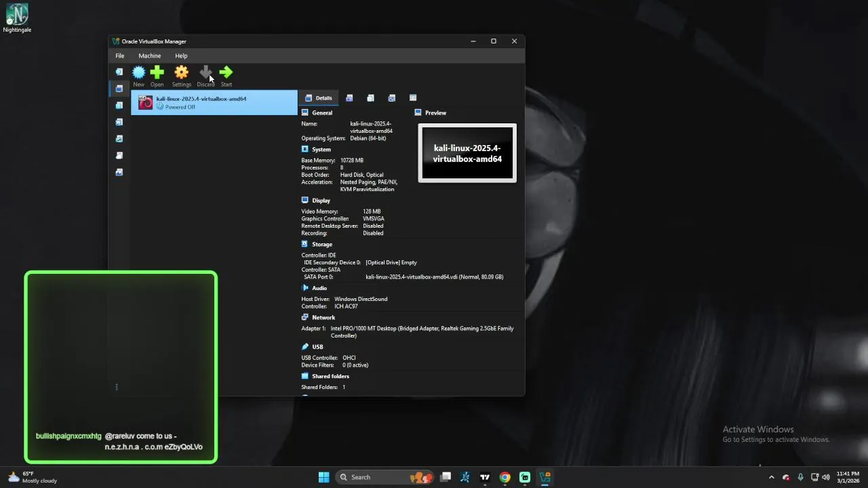
Task: Click the Optical Drive Empty entry
Action: click(391, 262)
